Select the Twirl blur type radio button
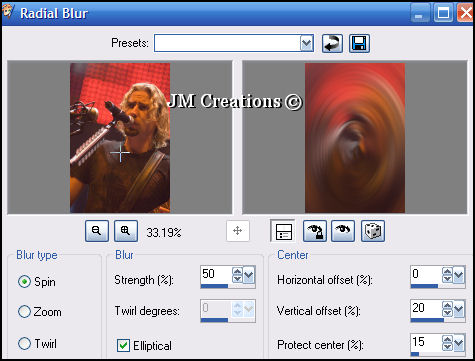The width and height of the screenshot is (475, 361). coord(24,343)
